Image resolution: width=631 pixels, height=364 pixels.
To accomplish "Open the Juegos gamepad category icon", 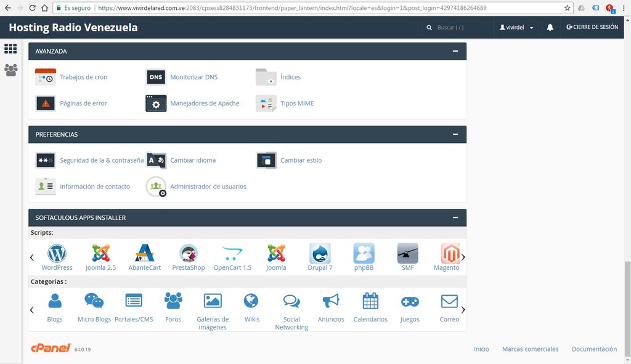I will pyautogui.click(x=410, y=302).
